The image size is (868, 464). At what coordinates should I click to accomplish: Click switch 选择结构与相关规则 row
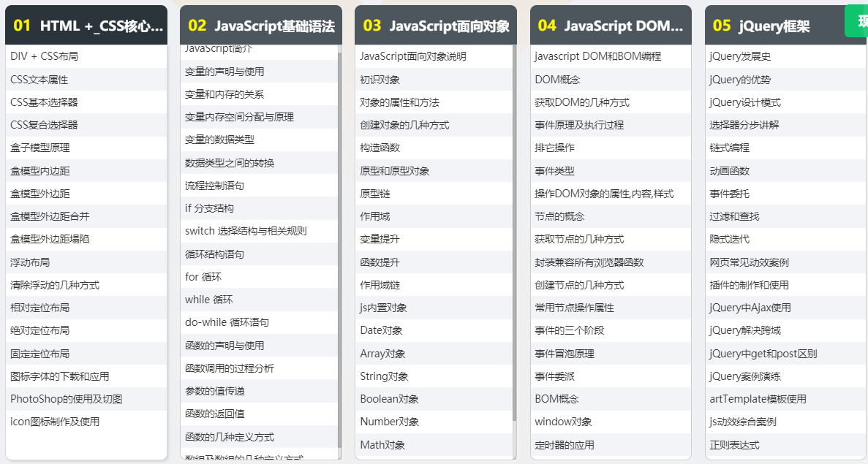coord(259,231)
